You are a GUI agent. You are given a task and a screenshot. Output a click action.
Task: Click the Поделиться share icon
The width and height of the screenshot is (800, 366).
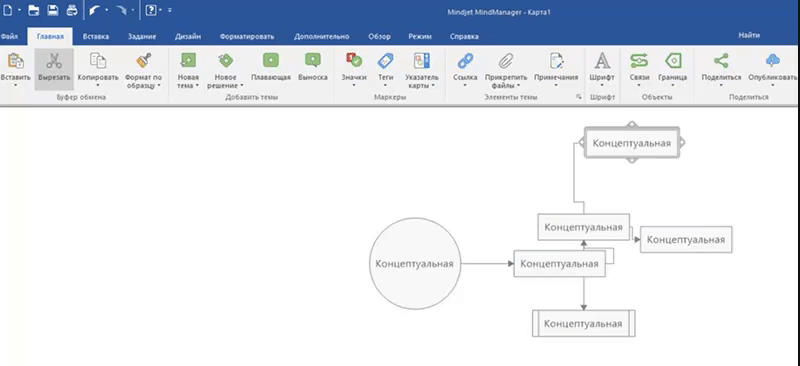pyautogui.click(x=721, y=61)
